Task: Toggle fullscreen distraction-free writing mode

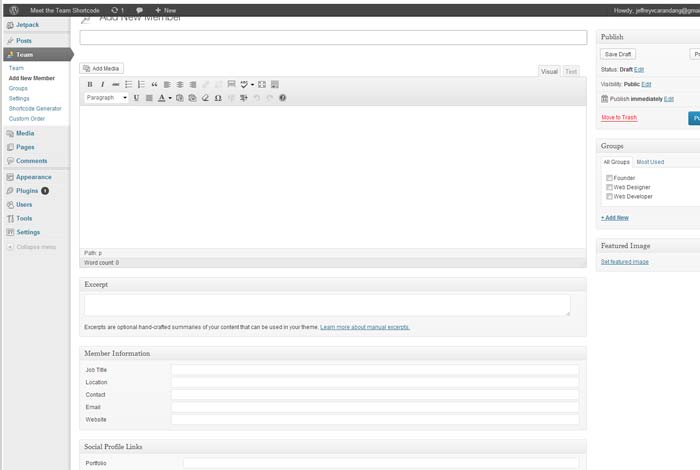Action: click(x=262, y=85)
